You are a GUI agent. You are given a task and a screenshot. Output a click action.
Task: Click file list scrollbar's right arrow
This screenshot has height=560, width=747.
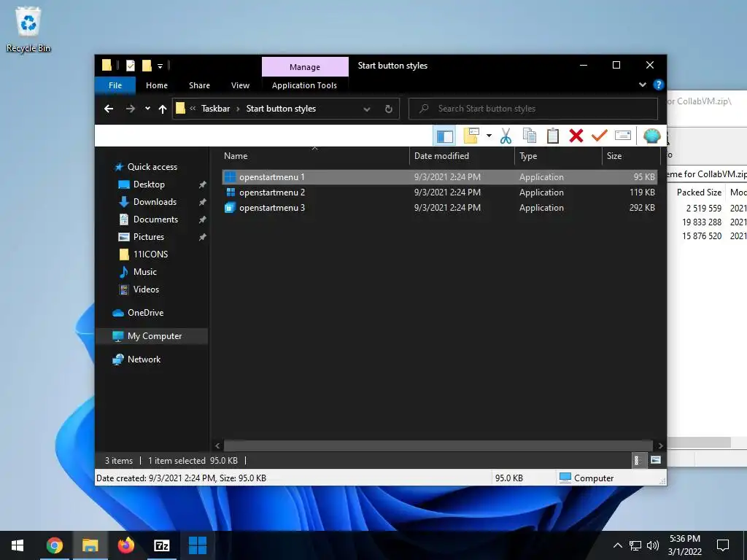click(x=660, y=446)
